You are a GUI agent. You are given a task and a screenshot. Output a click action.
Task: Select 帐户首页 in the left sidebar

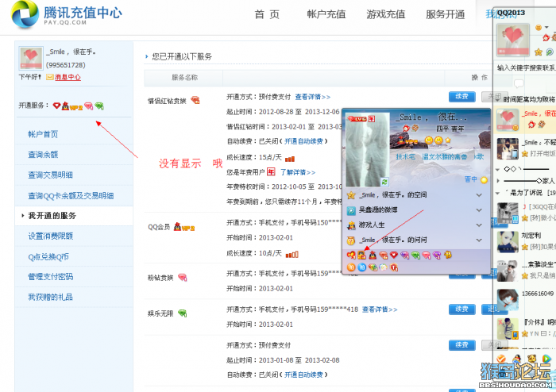pyautogui.click(x=43, y=134)
